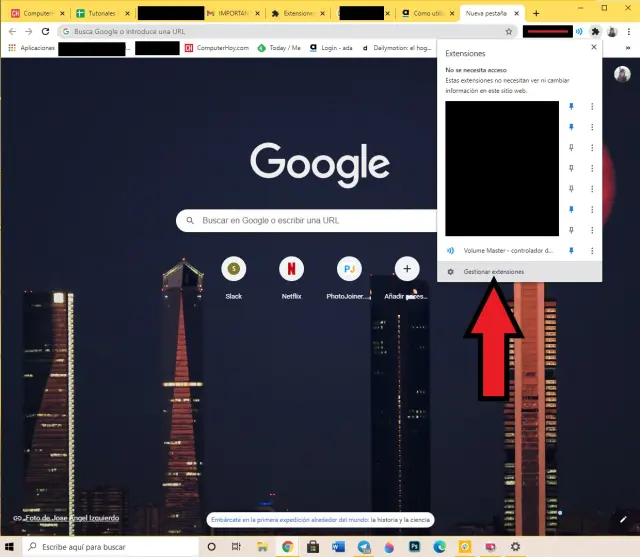The image size is (640, 557).
Task: Click the Extensions puzzle icon in the toolbar
Action: pyautogui.click(x=595, y=32)
